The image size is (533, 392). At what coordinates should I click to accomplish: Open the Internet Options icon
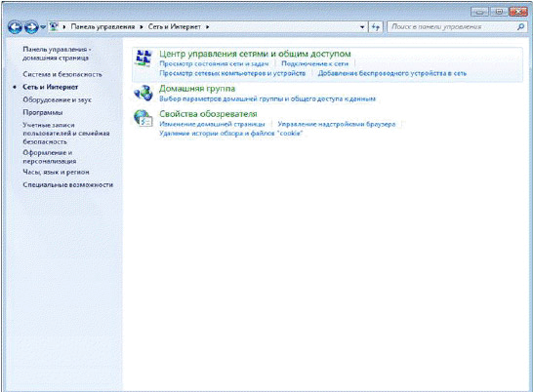tap(143, 118)
